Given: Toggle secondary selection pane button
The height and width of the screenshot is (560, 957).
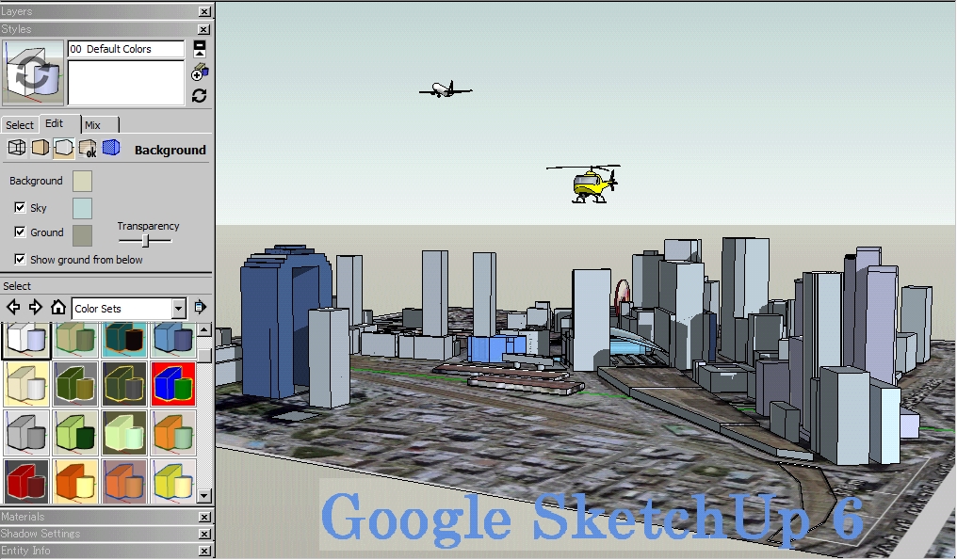Looking at the screenshot, I should (x=199, y=48).
